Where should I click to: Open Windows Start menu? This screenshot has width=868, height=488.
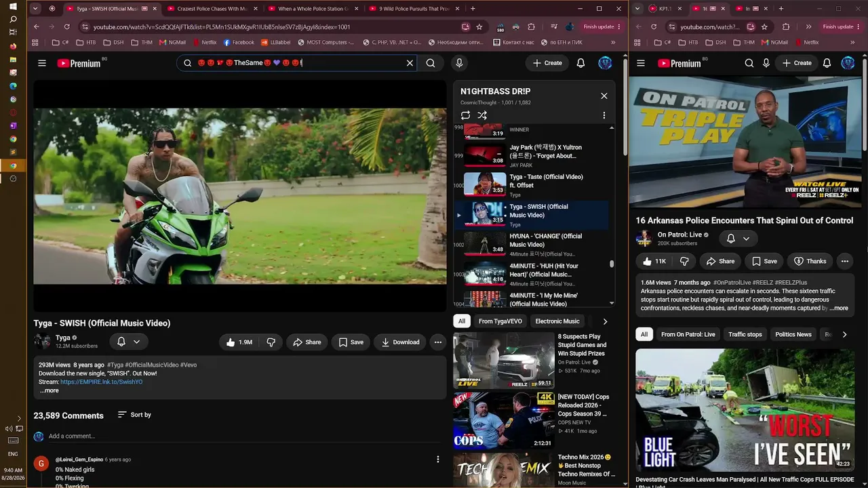(x=13, y=7)
